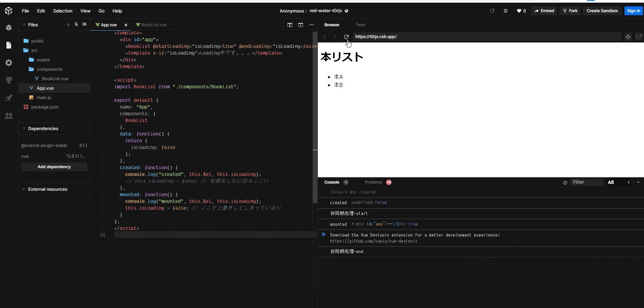Select the Browser tab
This screenshot has height=308, width=644.
click(x=332, y=25)
